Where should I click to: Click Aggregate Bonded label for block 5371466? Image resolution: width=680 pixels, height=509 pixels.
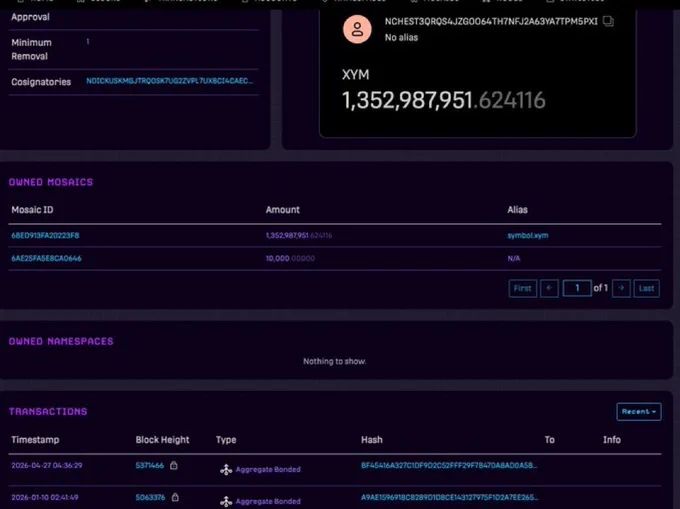pyautogui.click(x=268, y=470)
